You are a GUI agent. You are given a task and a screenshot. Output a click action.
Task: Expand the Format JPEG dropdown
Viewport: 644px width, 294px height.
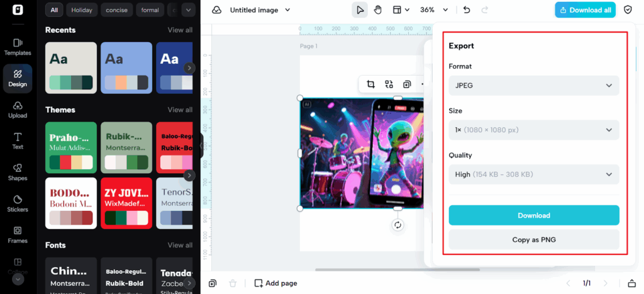click(x=533, y=86)
